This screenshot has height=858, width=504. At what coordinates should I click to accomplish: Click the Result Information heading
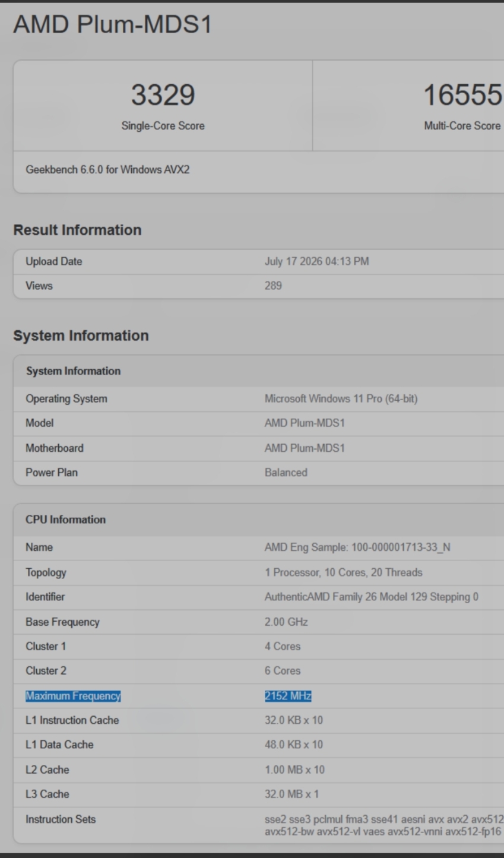(77, 230)
